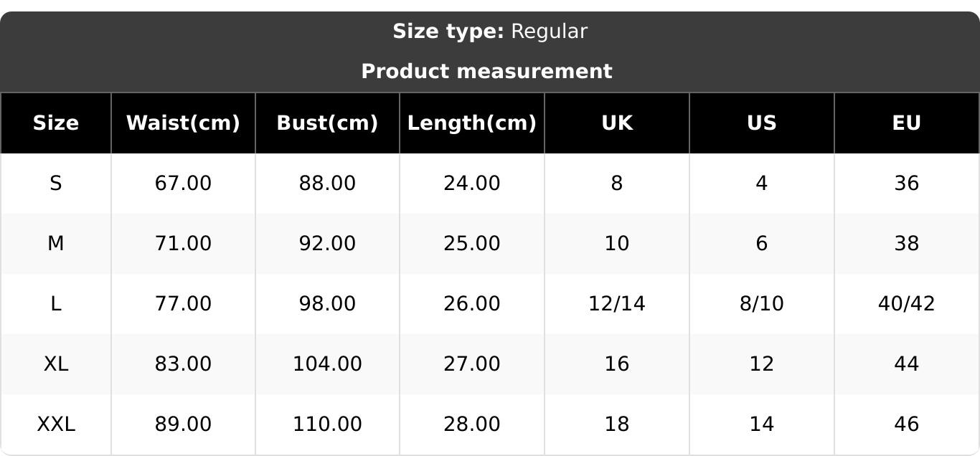Click the Length(cm) column header
This screenshot has height=456, width=980.
472,123
